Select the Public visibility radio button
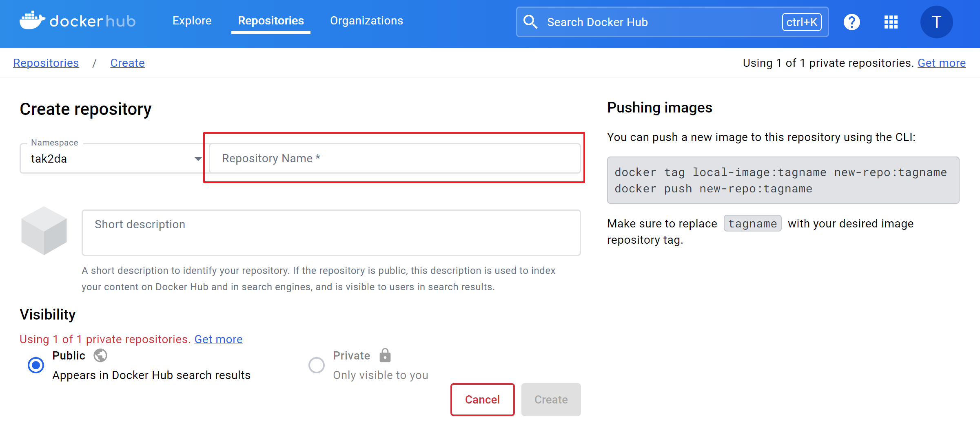This screenshot has width=980, height=441. coord(36,365)
